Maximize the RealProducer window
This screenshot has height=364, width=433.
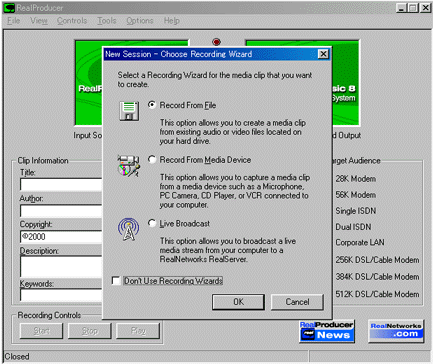pyautogui.click(x=413, y=8)
